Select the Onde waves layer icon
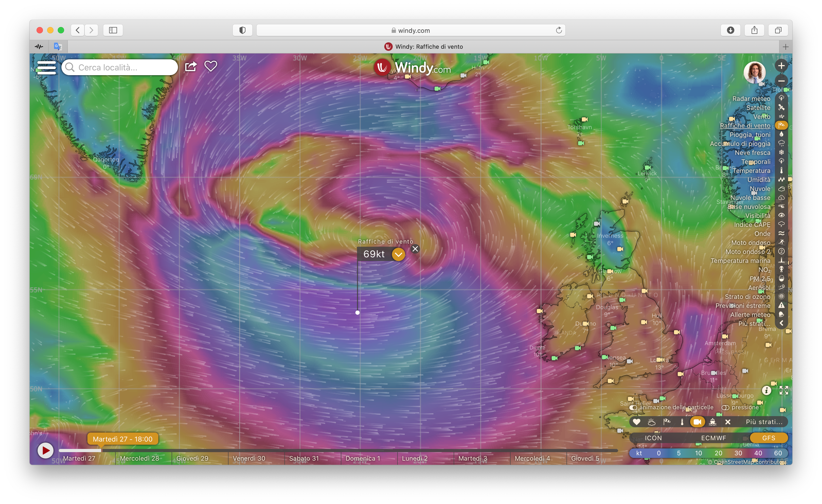This screenshot has width=822, height=504. point(781,233)
